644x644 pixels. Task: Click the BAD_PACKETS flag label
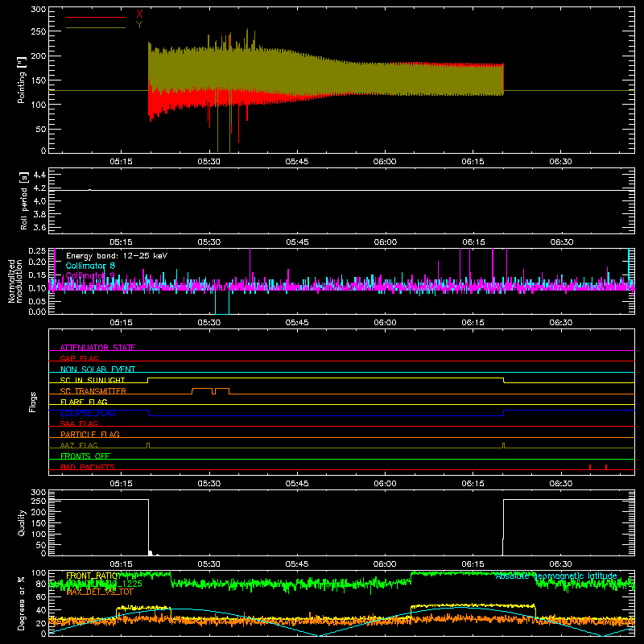pyautogui.click(x=88, y=467)
